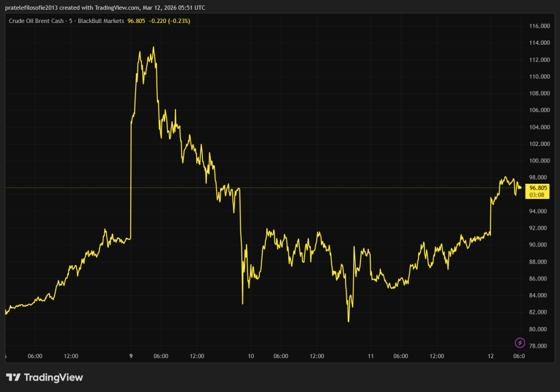
Task: Click the TradingView wordmark text
Action: [53, 377]
